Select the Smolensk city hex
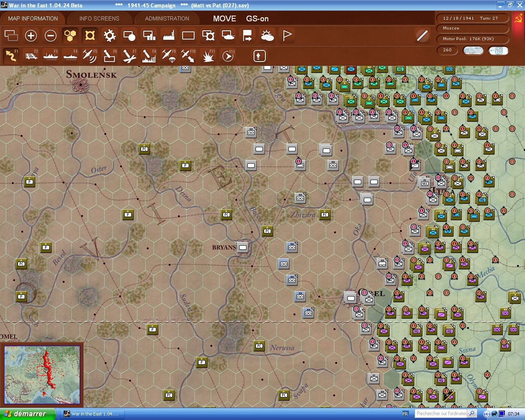 pyautogui.click(x=81, y=84)
